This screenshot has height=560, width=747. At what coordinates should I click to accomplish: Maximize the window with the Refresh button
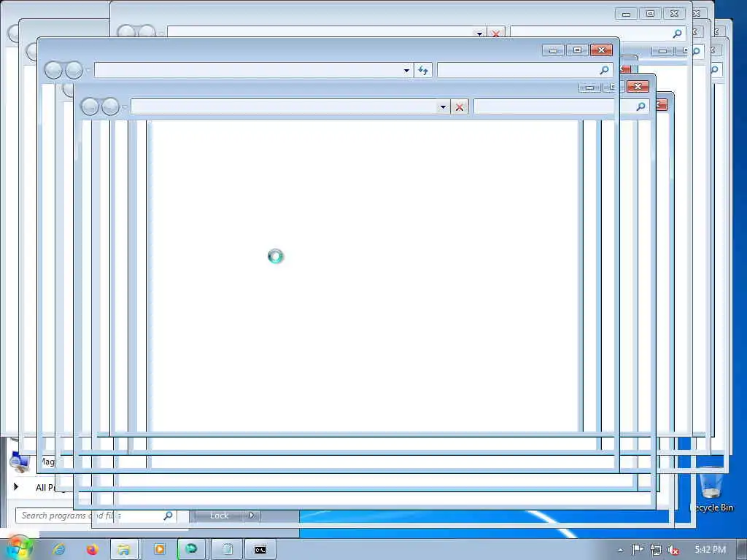tap(578, 50)
